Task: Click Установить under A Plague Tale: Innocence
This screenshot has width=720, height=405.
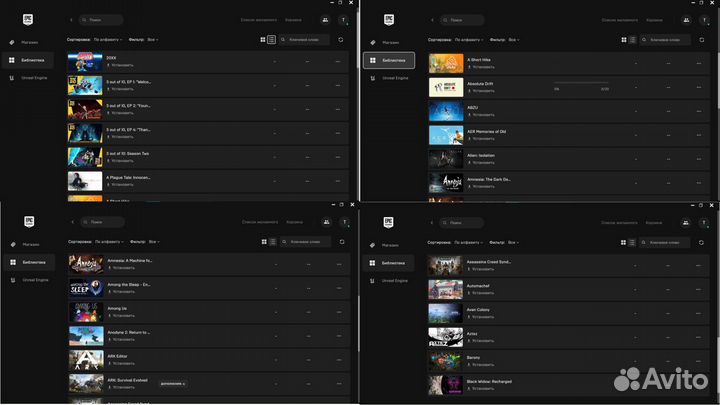Action: click(122, 185)
